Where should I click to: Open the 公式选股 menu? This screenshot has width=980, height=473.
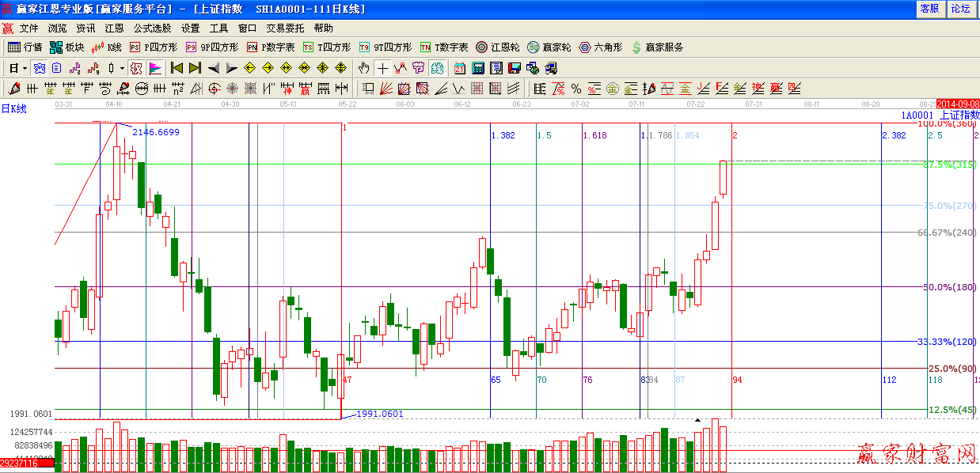[x=152, y=28]
